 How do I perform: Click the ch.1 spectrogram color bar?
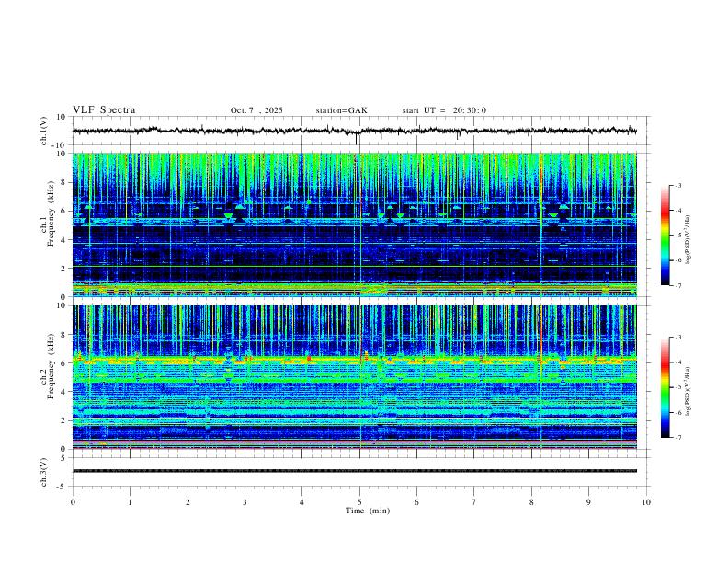[x=665, y=236]
